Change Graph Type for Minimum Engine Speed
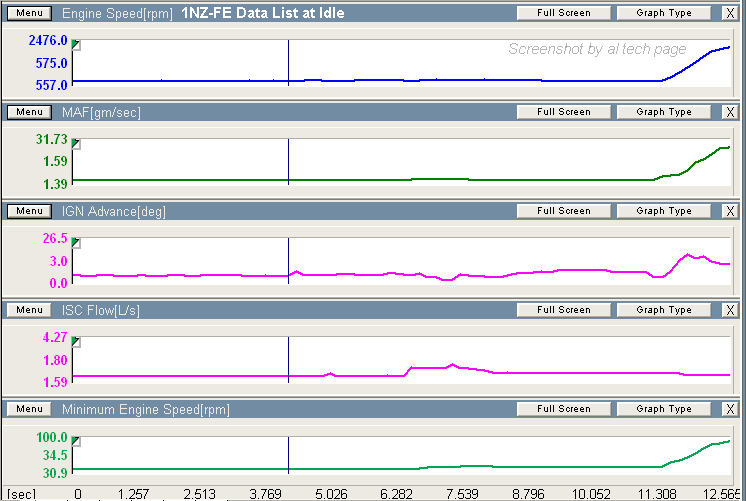Screen dimensions: 746x501 click(664, 409)
